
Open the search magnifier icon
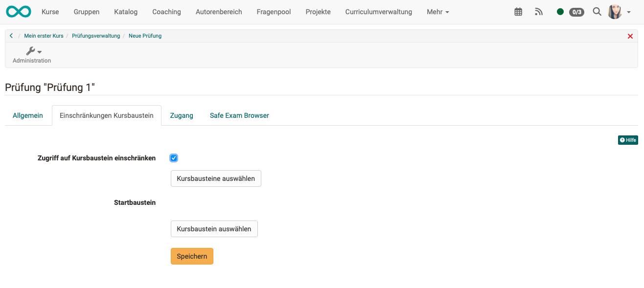coord(597,11)
